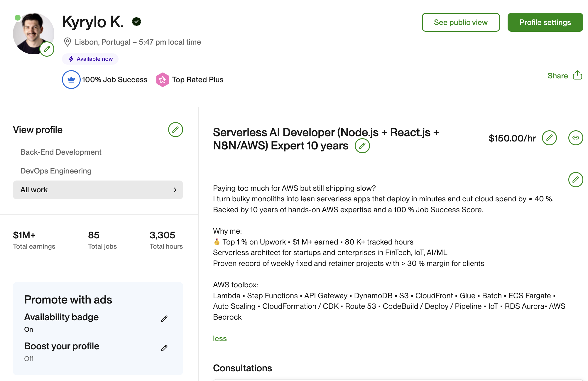Collapse overview with the less link
The image size is (588, 381).
(x=220, y=338)
